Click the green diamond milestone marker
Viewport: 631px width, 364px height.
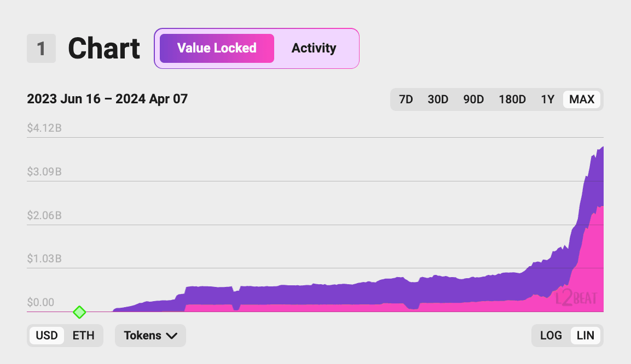click(80, 313)
